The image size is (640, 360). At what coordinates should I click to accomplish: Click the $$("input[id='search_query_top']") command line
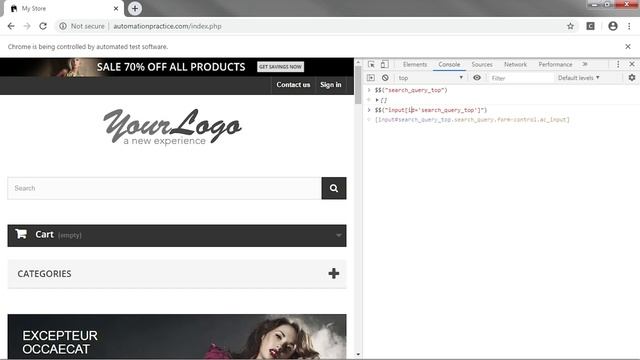click(x=431, y=110)
